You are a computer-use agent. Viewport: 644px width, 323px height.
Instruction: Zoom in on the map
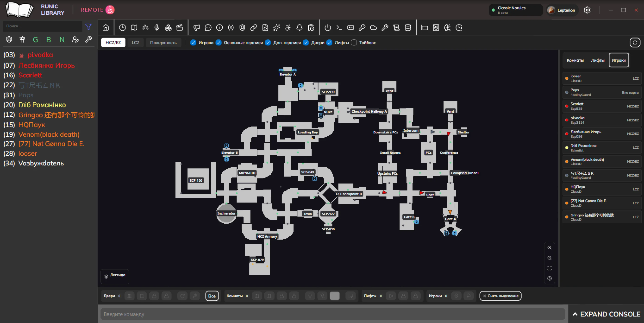550,248
